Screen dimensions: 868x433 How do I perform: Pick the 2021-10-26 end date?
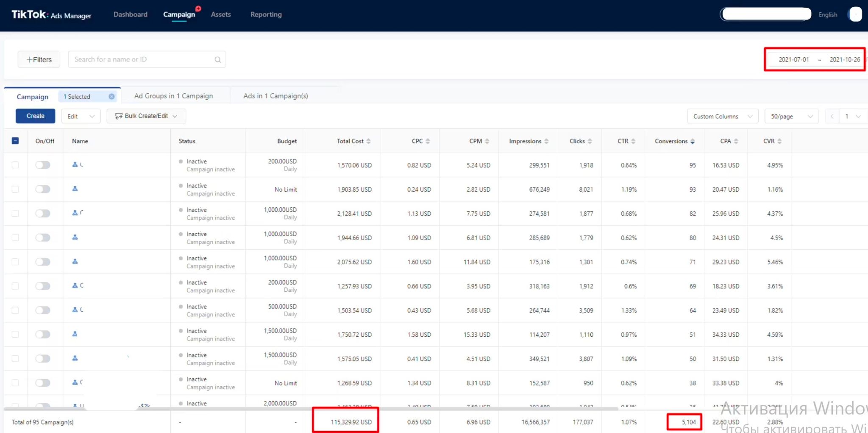tap(845, 59)
